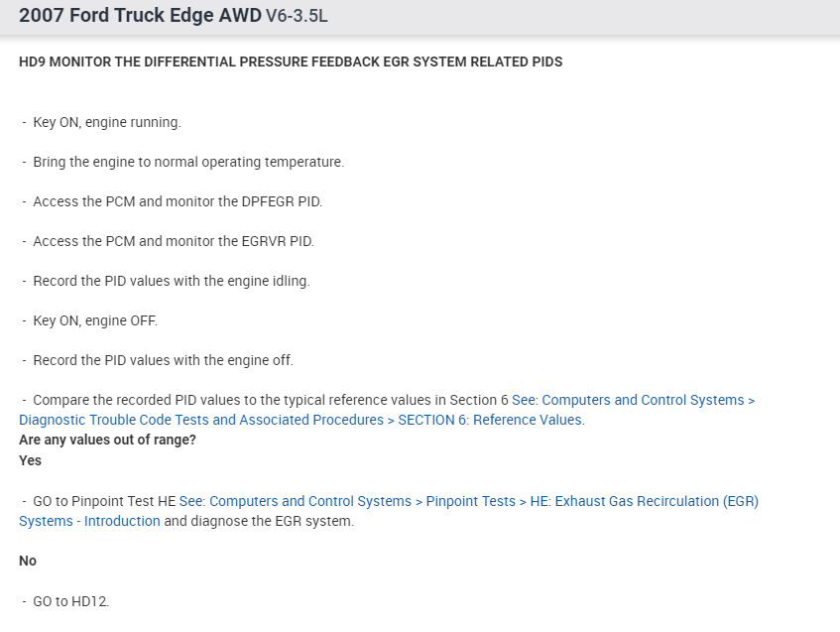Open the Pinpoint Test HE EGR Systems link
The image size is (840, 632).
[468, 501]
